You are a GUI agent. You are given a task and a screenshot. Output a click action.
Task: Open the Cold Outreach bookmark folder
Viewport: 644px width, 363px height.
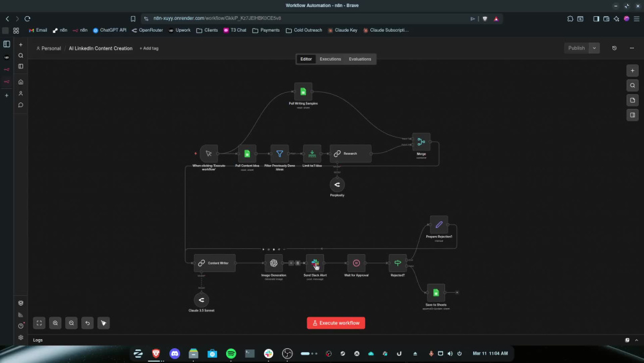(x=304, y=30)
